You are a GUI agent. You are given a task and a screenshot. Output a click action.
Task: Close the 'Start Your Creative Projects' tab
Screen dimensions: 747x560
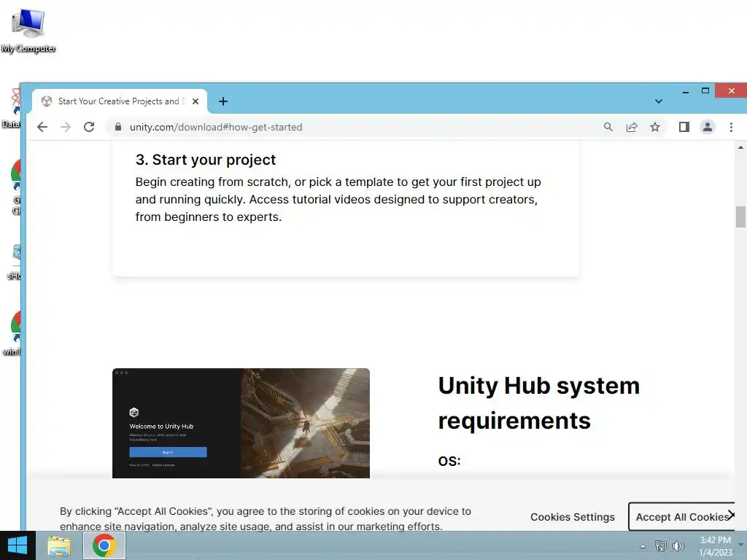pos(196,101)
